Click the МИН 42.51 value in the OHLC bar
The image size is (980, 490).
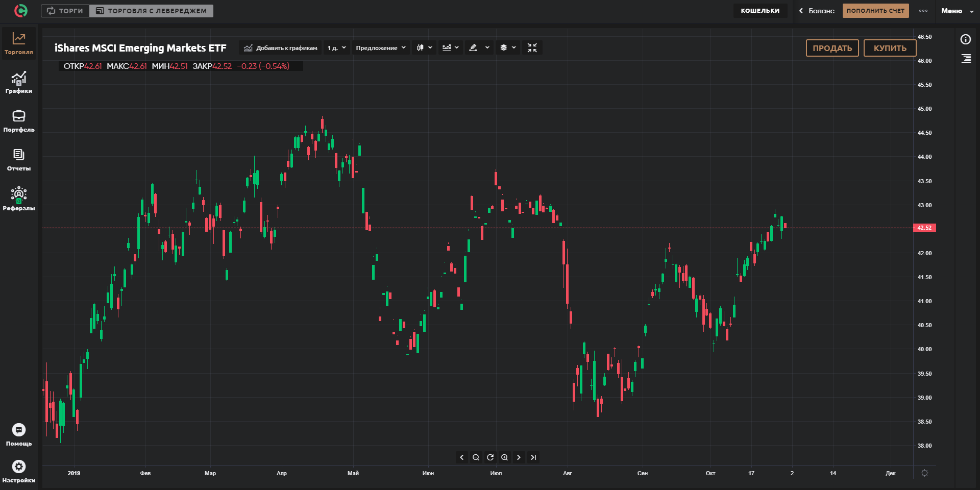click(x=170, y=66)
